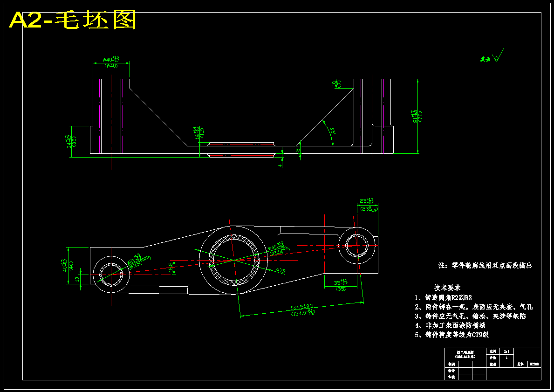The width and height of the screenshot is (554, 392).
Task: Select the 16 (12) thickness dimension
Action: point(199,132)
